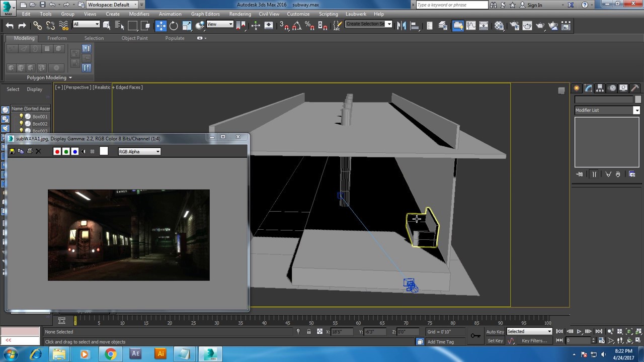Open the Modifiers menu
Image resolution: width=644 pixels, height=362 pixels.
click(139, 14)
